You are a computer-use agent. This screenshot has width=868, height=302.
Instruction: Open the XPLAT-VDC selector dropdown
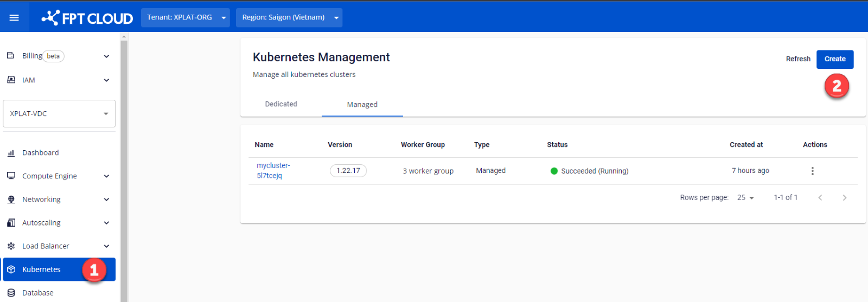pos(59,113)
